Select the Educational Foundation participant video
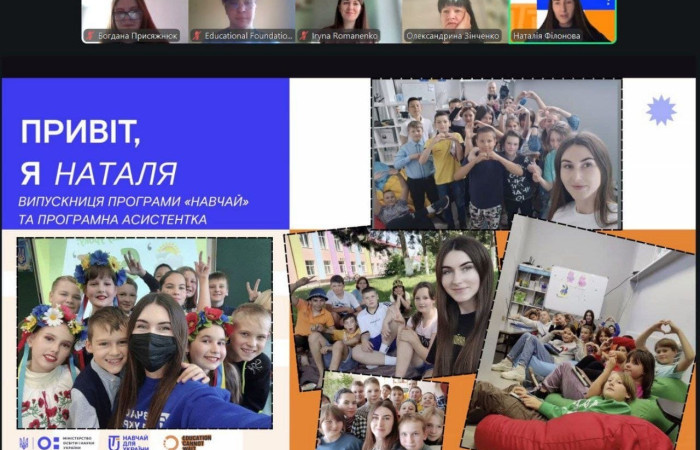This screenshot has height=450, width=700. [241, 15]
